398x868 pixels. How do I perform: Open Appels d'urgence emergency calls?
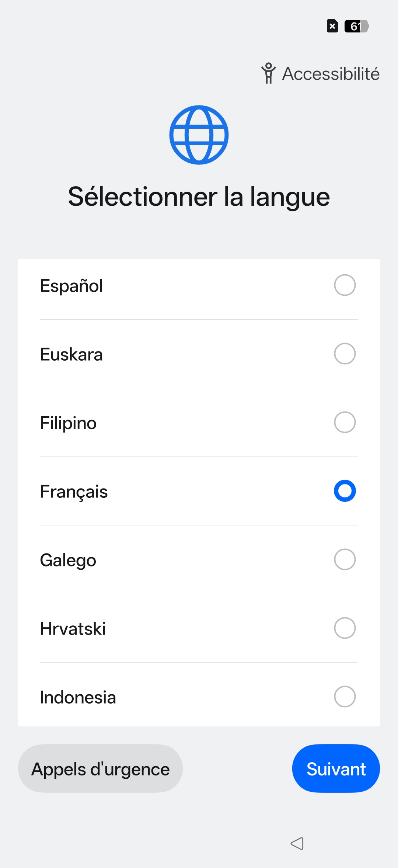click(100, 768)
